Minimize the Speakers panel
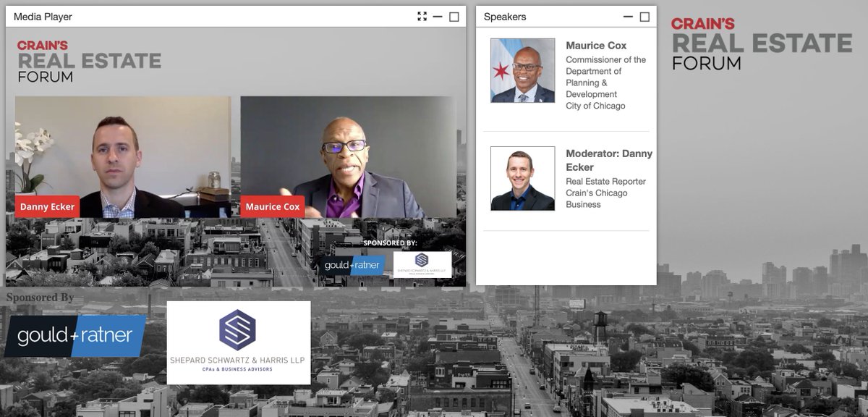The width and height of the screenshot is (868, 417). click(628, 17)
